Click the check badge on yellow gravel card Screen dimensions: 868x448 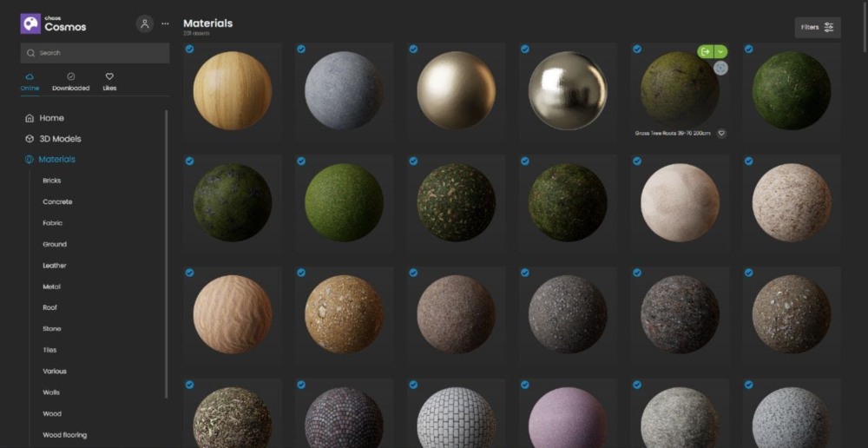(x=301, y=273)
